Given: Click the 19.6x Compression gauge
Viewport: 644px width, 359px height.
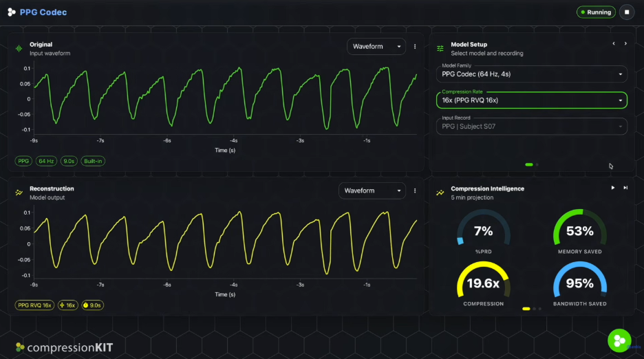Looking at the screenshot, I should point(484,284).
